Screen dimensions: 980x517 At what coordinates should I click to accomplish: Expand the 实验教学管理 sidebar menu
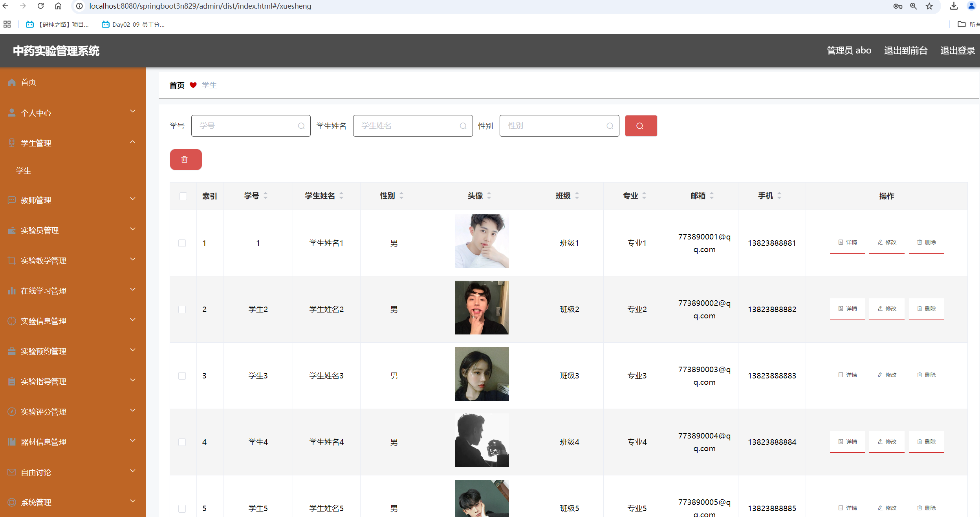pos(73,261)
